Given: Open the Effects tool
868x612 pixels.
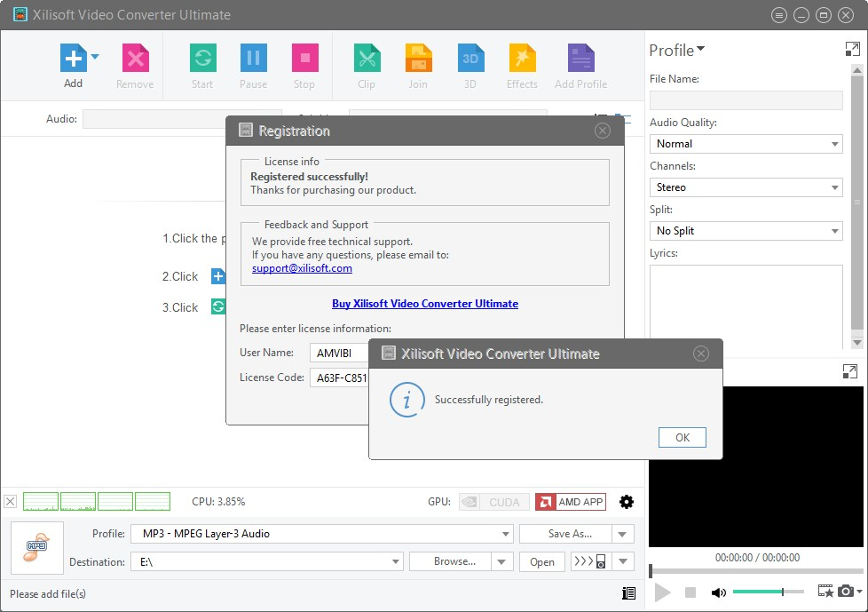Looking at the screenshot, I should click(523, 58).
